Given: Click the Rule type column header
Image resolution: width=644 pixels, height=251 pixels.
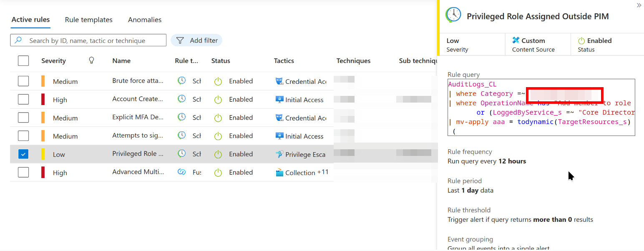Looking at the screenshot, I should coord(186,61).
